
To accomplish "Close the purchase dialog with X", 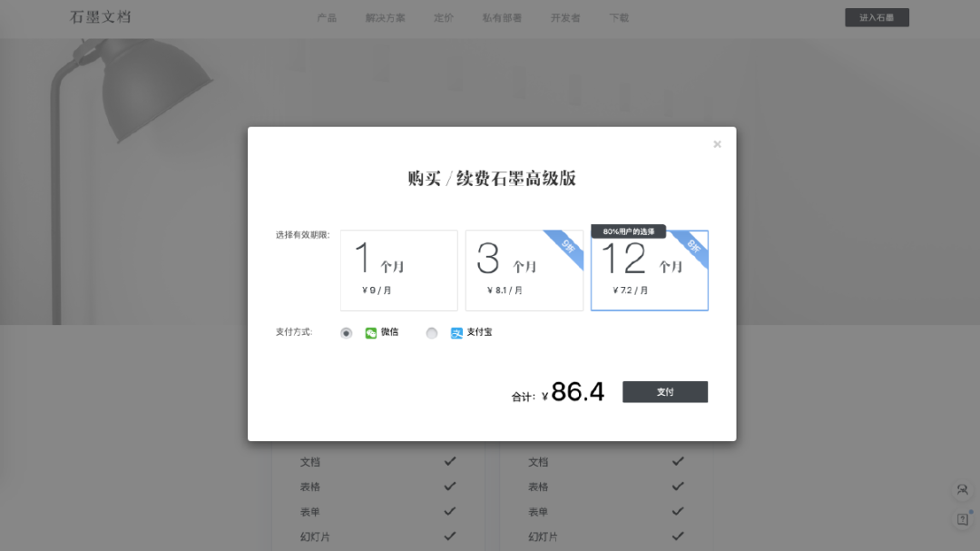I will point(717,144).
